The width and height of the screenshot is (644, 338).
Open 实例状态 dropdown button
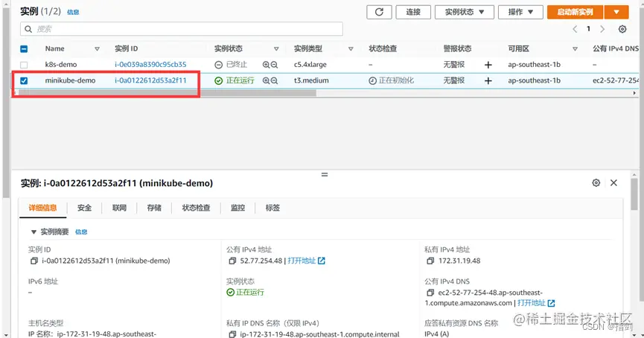click(465, 13)
